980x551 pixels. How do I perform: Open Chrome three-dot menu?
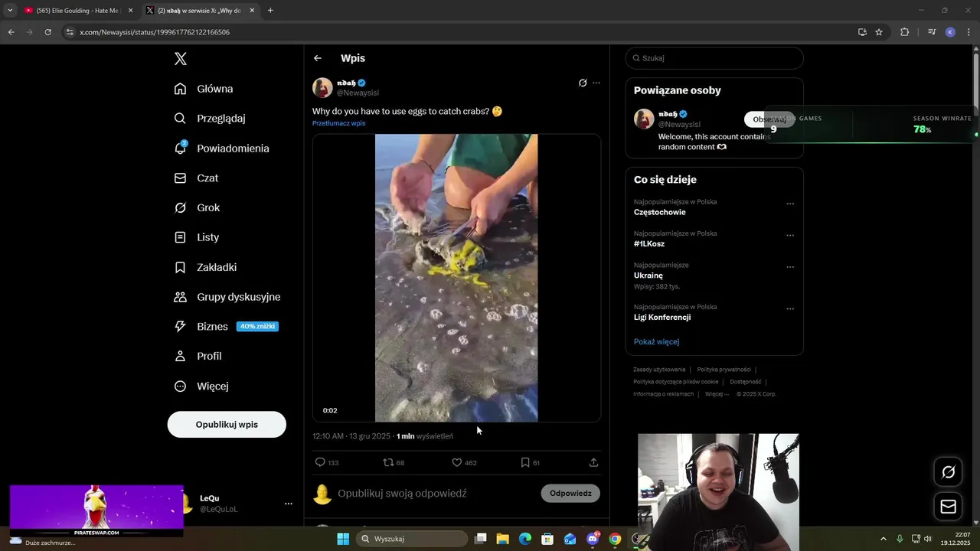pos(968,32)
